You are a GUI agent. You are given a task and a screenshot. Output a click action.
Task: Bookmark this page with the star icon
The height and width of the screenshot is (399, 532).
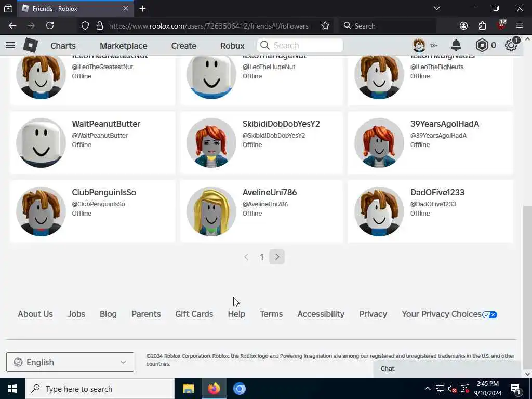pyautogui.click(x=325, y=26)
